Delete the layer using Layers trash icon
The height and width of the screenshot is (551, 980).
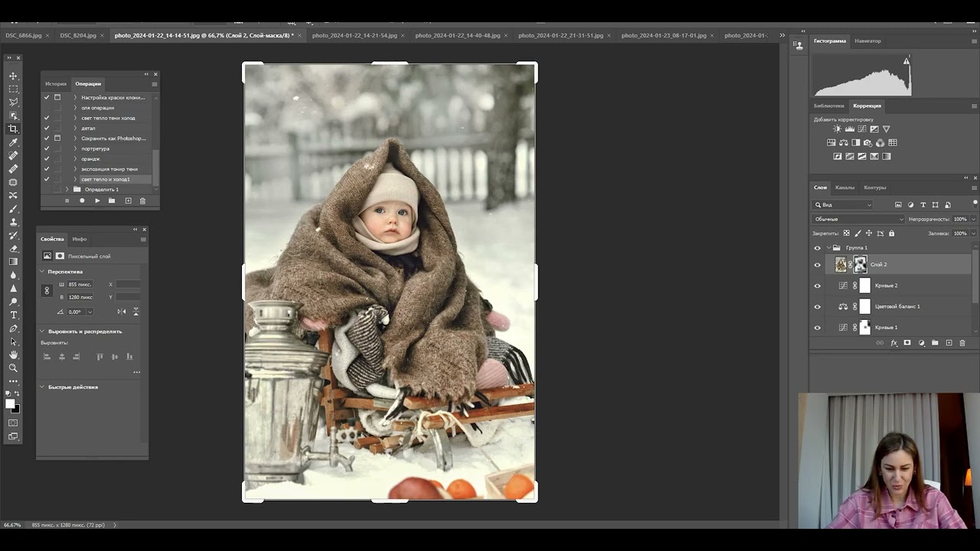(x=962, y=343)
